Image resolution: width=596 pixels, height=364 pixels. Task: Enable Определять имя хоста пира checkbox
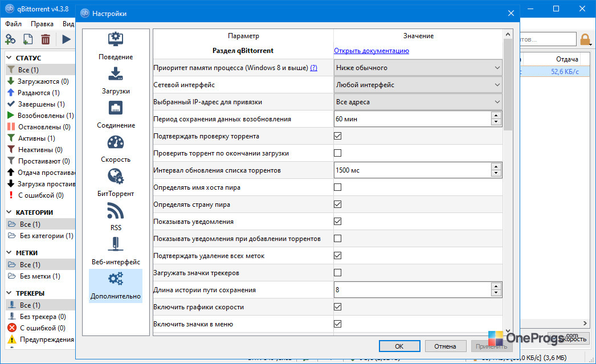tap(337, 187)
